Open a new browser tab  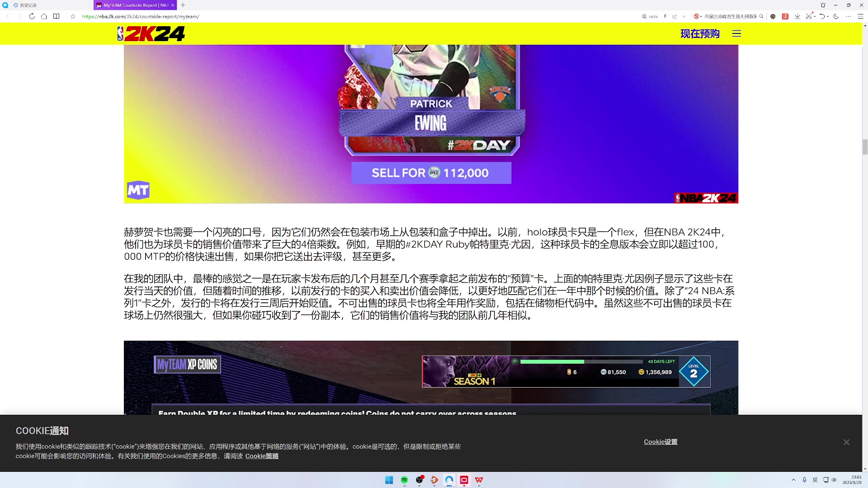pyautogui.click(x=183, y=5)
